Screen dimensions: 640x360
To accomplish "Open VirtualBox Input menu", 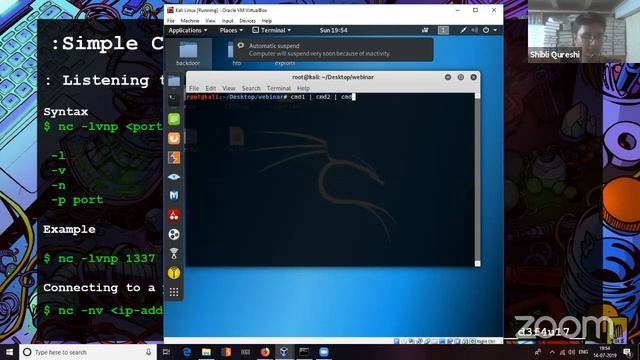I will 227,21.
